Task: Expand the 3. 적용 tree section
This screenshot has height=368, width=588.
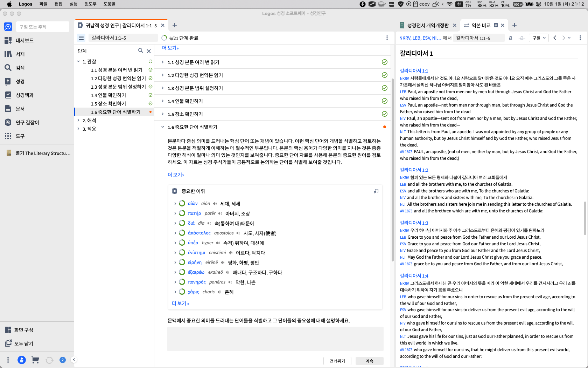Action: 78,129
